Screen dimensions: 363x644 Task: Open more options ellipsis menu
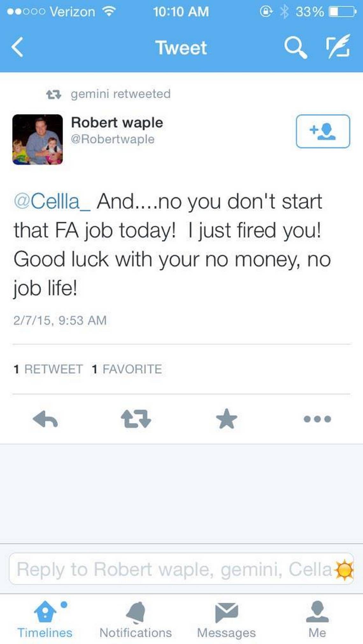click(x=317, y=419)
